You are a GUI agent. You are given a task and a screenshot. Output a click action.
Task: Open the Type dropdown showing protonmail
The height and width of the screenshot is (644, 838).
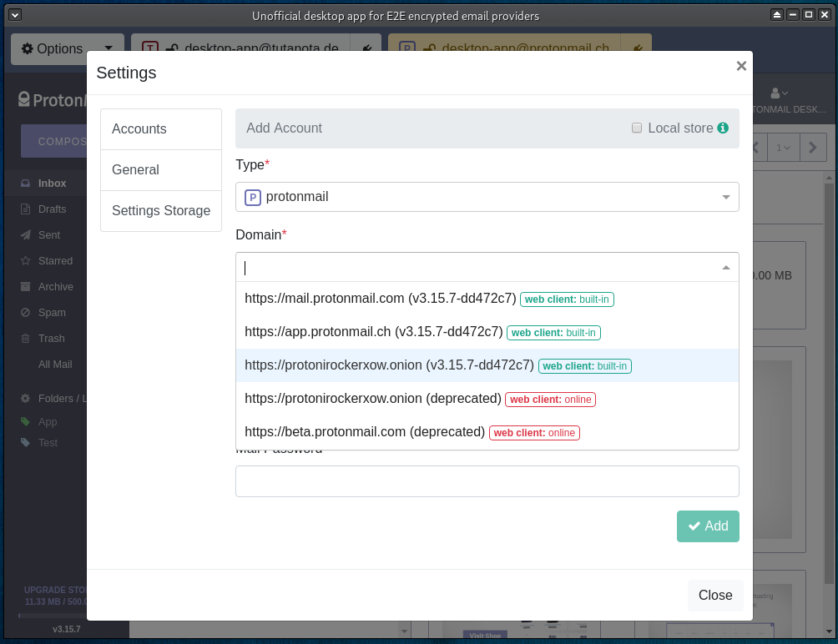pos(487,197)
